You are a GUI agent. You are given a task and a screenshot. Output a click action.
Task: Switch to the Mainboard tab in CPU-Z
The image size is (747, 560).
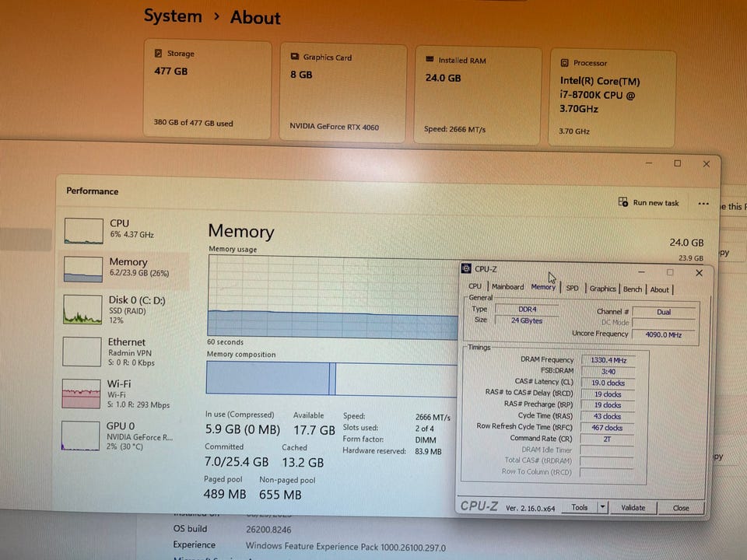click(x=507, y=287)
